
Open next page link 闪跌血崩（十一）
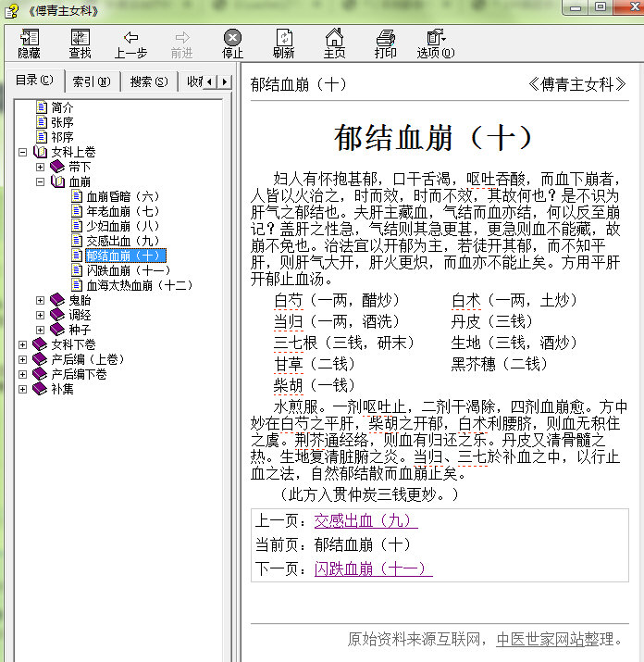pos(373,568)
